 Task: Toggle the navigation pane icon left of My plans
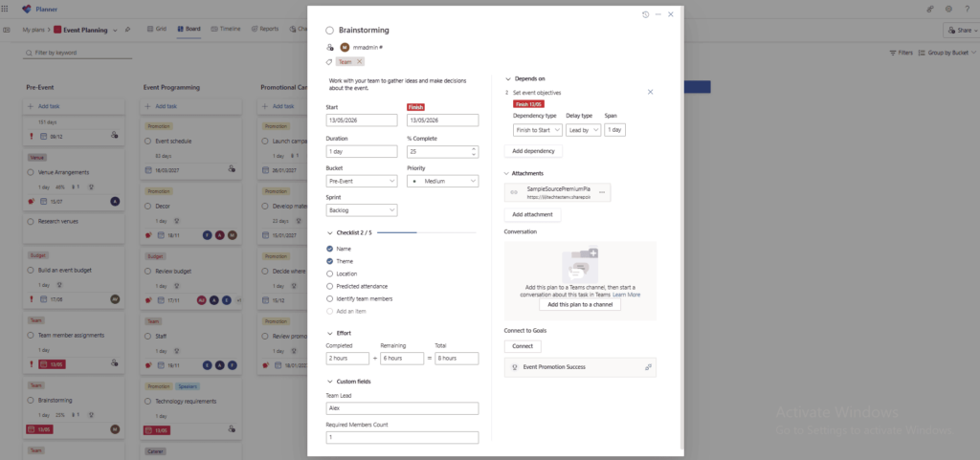7,30
